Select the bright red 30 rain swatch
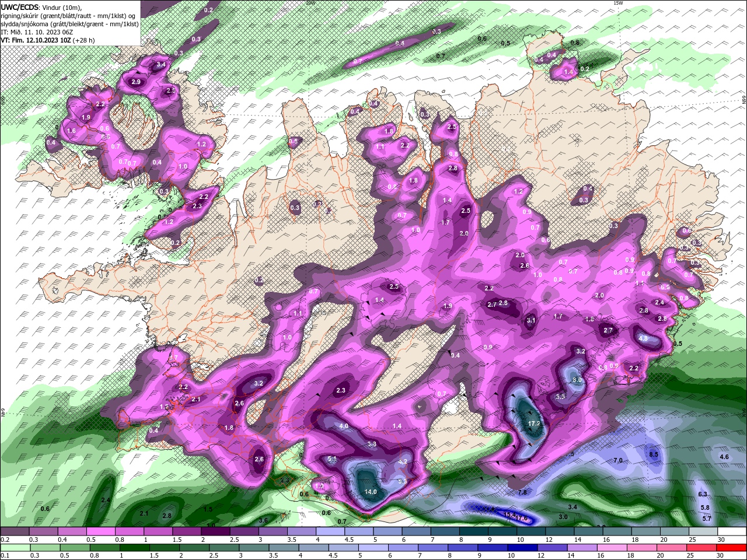Screen dimensions: 747x560 (x=732, y=548)
